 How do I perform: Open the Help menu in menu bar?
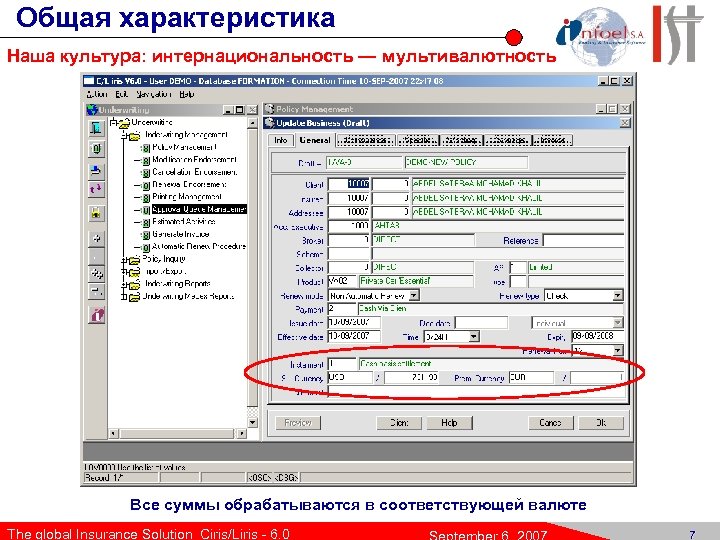pyautogui.click(x=186, y=94)
